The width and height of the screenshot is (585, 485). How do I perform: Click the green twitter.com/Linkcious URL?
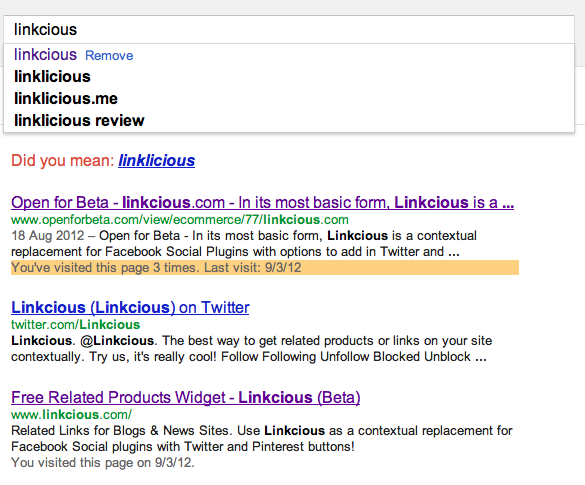tap(75, 325)
